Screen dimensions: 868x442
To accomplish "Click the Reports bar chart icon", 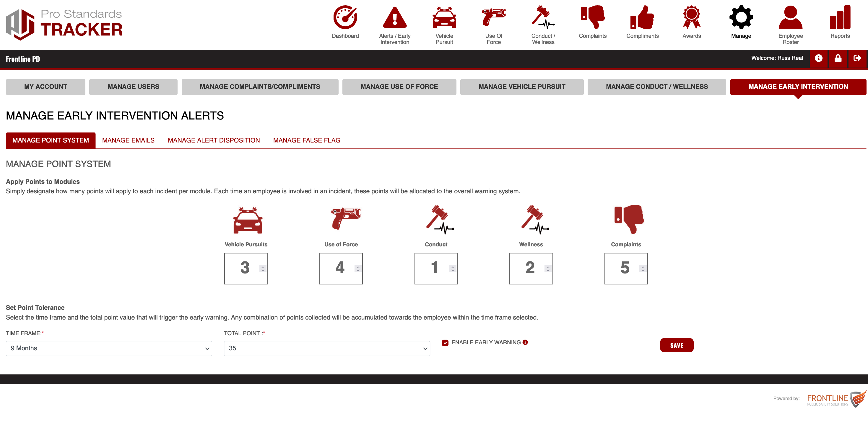I will pos(840,17).
